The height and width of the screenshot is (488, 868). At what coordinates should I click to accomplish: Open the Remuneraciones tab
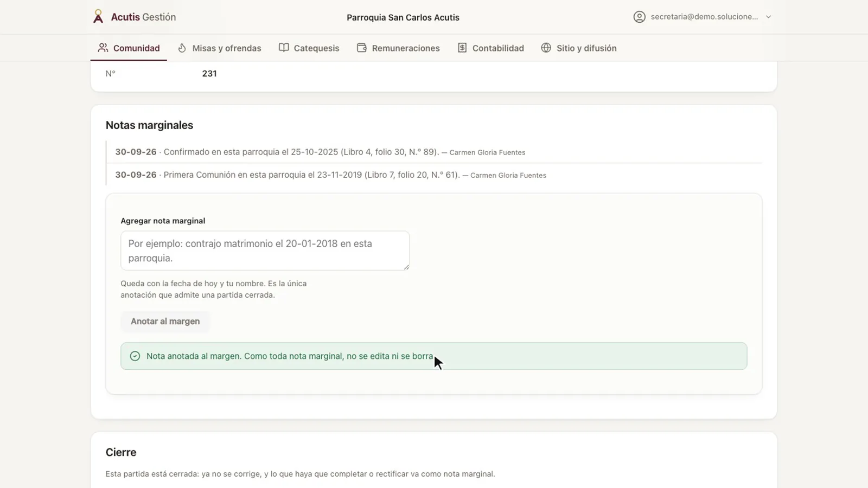coord(398,48)
